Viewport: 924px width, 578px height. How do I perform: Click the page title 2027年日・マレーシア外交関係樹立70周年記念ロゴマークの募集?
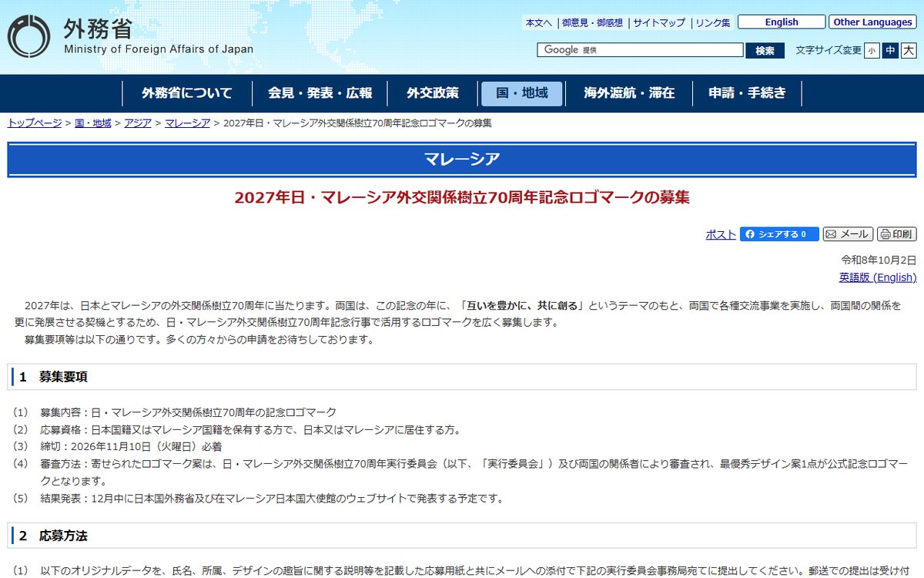[462, 197]
